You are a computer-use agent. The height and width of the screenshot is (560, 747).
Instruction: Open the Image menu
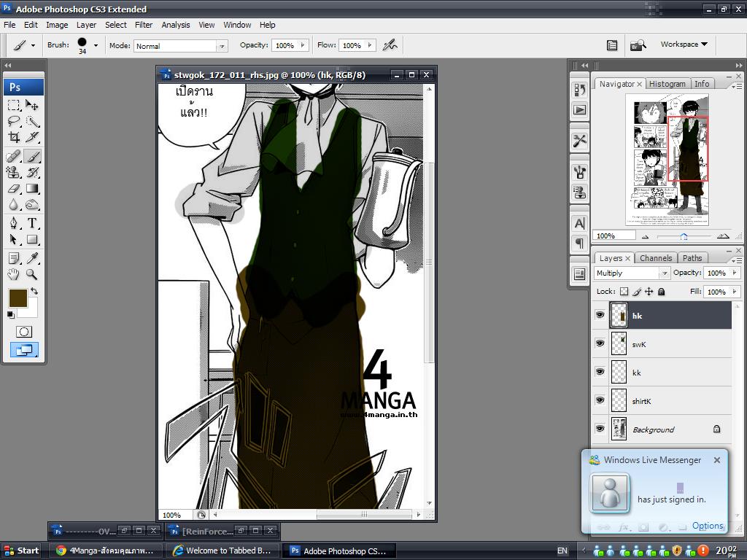click(x=57, y=25)
